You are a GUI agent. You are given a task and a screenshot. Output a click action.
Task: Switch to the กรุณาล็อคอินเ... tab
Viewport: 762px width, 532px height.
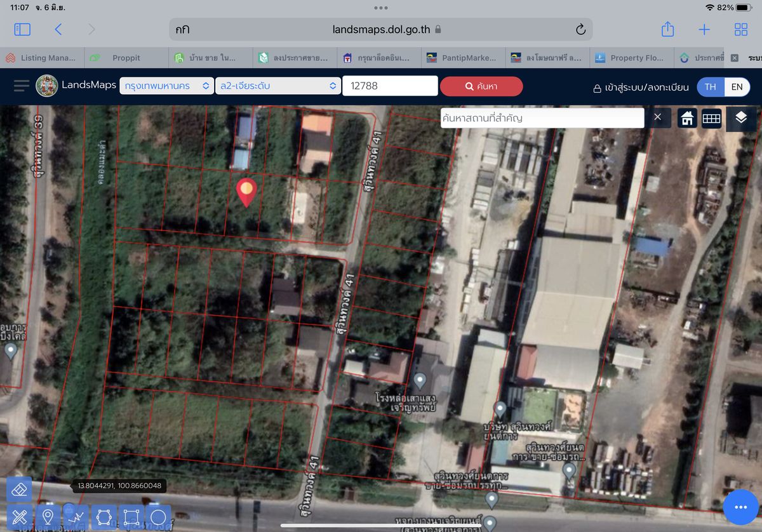coord(380,58)
